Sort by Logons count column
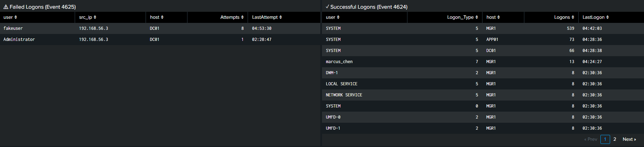 coord(573,17)
